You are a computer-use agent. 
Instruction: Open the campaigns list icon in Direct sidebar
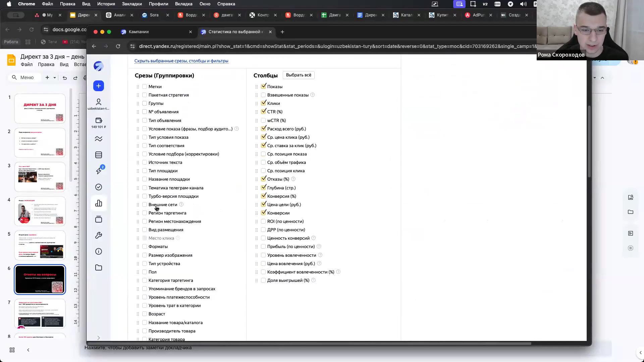pyautogui.click(x=99, y=155)
